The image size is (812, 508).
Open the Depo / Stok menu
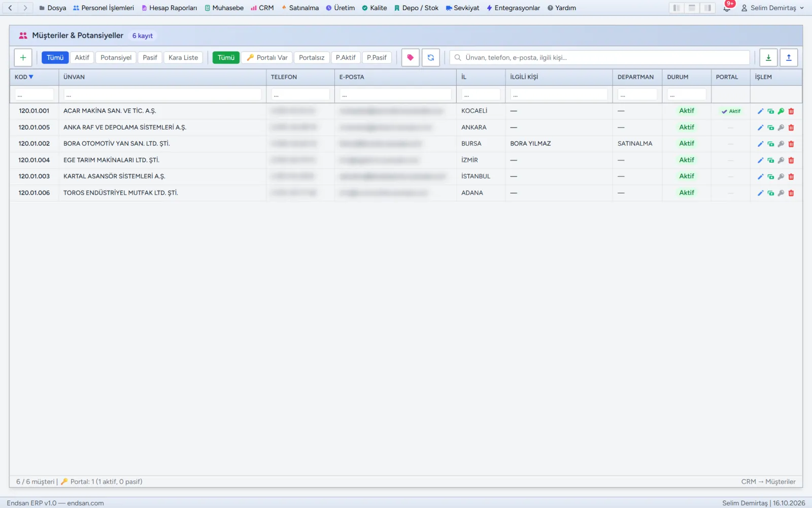click(x=416, y=8)
